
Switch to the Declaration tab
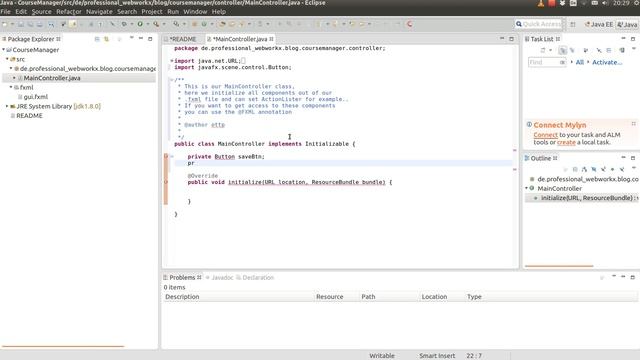pyautogui.click(x=255, y=277)
